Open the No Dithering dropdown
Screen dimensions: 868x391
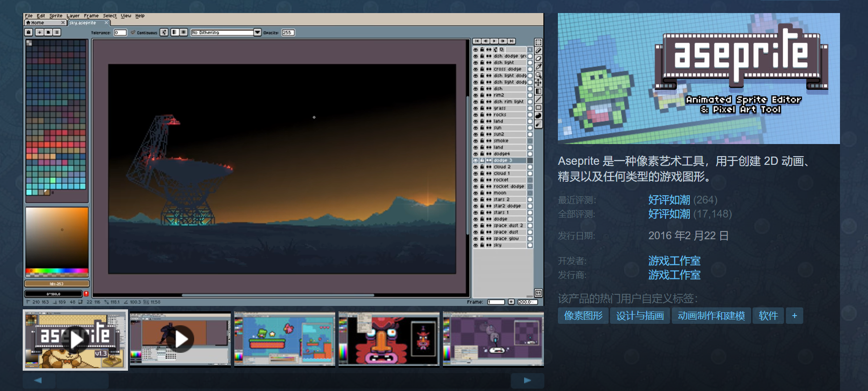click(226, 32)
